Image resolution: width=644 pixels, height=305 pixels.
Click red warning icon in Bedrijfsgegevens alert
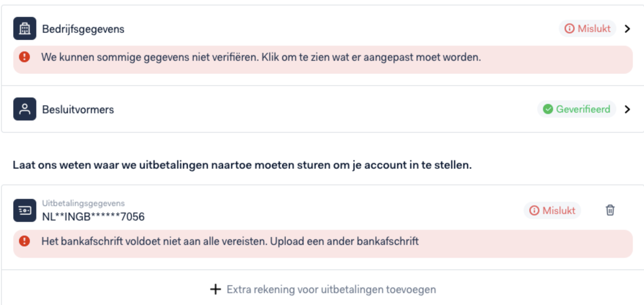[24, 57]
